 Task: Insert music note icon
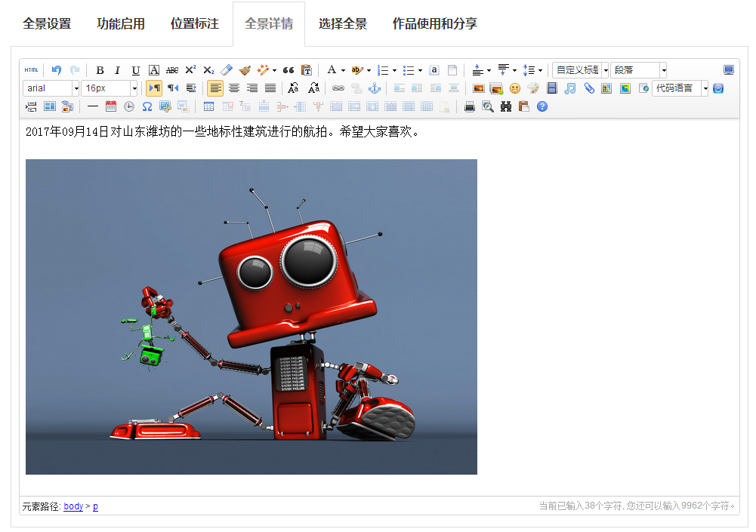[570, 88]
